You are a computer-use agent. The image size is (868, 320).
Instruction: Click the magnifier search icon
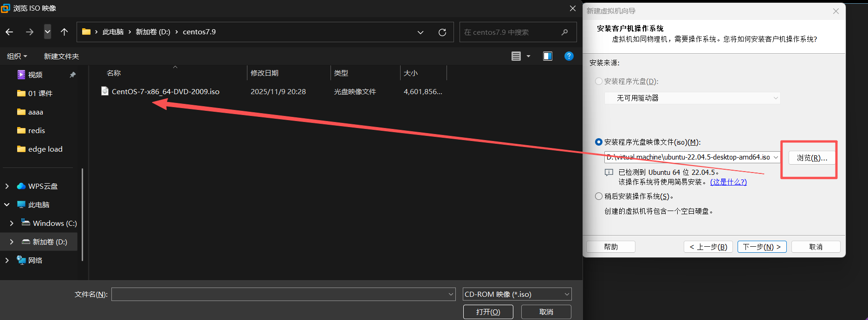(x=564, y=32)
